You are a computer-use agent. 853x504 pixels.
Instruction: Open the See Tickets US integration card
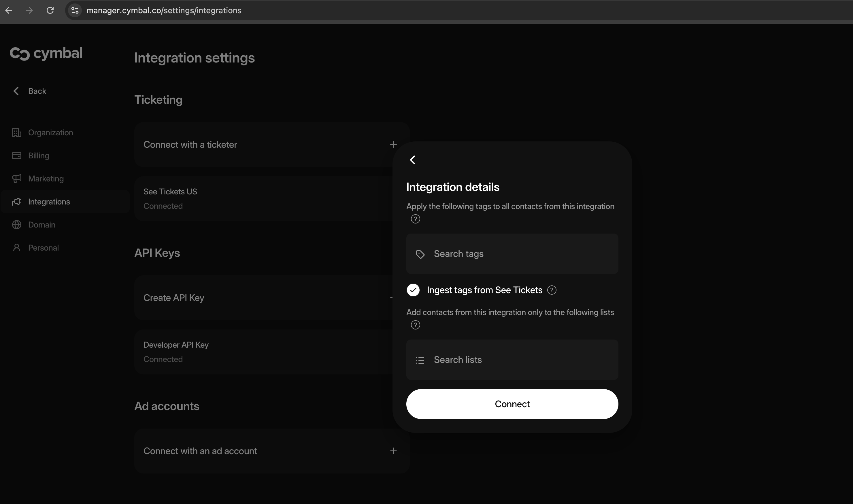263,199
